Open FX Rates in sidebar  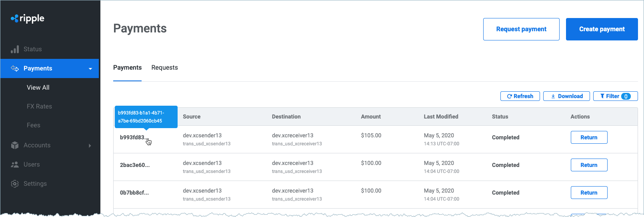point(39,106)
